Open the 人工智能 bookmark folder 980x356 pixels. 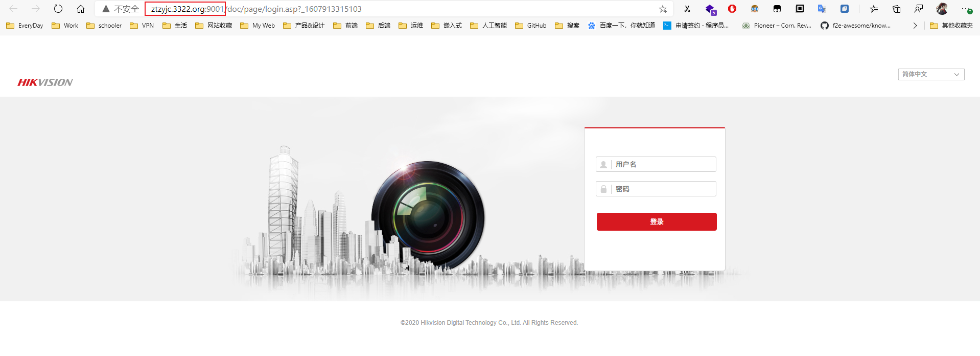[488, 26]
